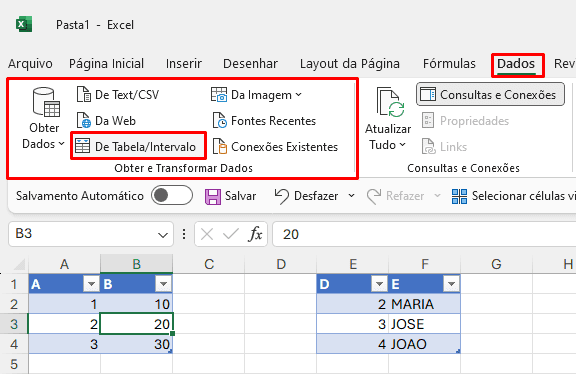Switch to the Desenhar tab
The height and width of the screenshot is (374, 576).
click(x=250, y=64)
